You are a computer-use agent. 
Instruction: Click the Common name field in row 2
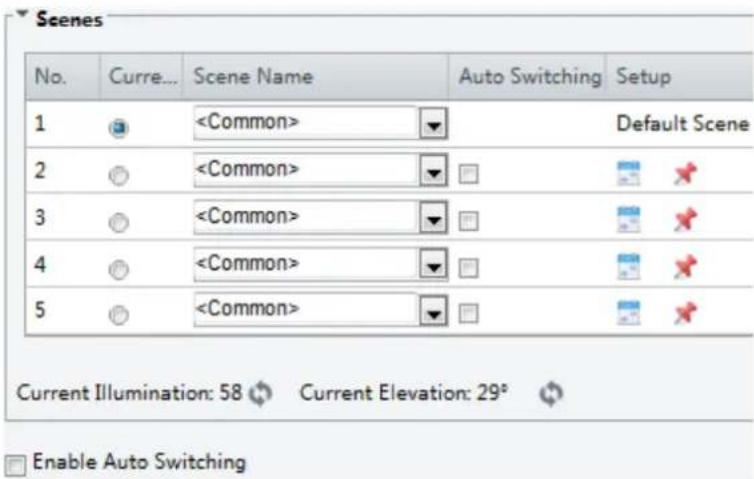(306, 170)
